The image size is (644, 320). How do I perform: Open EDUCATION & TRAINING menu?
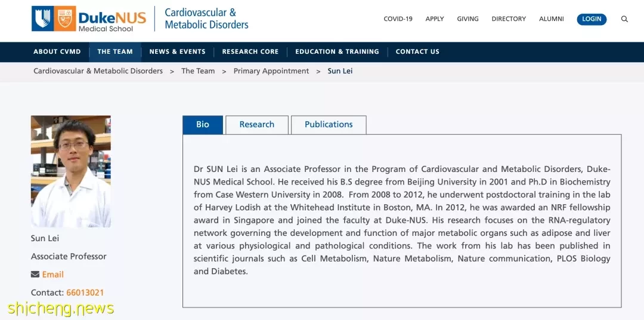point(337,52)
